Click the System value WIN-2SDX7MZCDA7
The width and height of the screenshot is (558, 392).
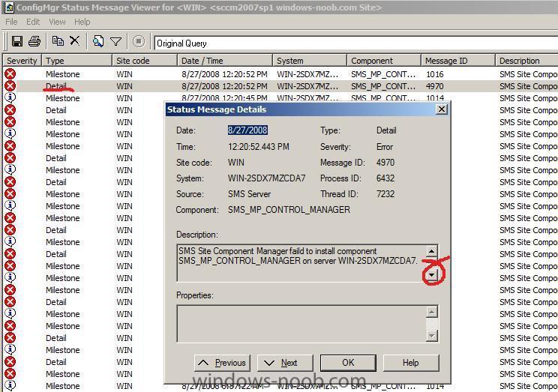[x=266, y=178]
